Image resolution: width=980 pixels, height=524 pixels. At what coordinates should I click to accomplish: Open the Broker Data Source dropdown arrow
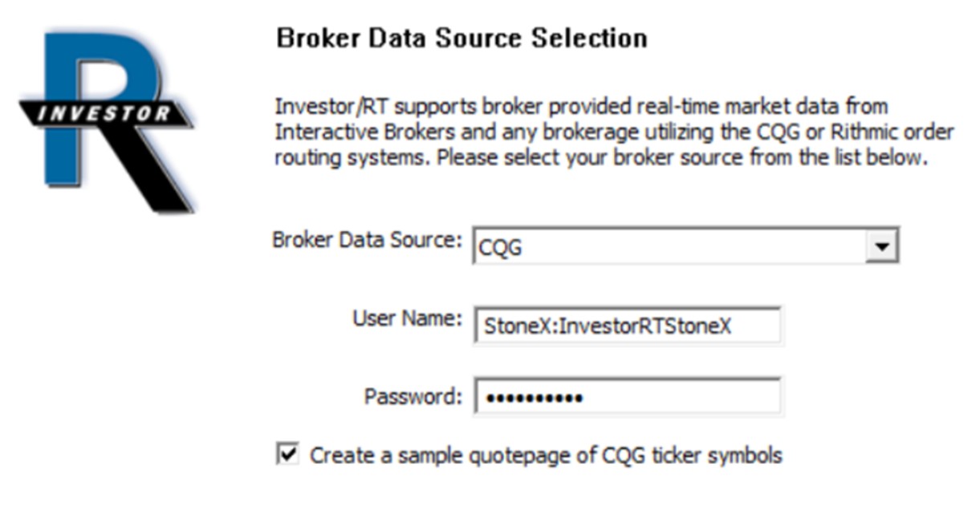tap(881, 246)
